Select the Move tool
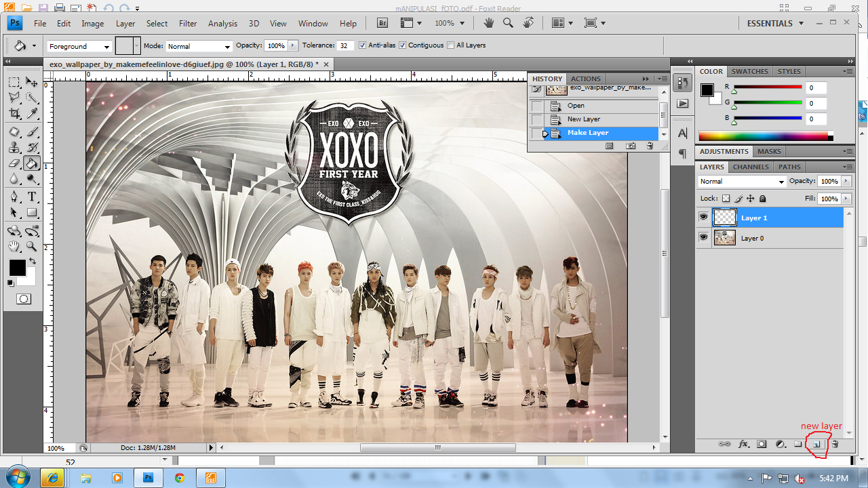This screenshot has width=868, height=488. [x=32, y=82]
